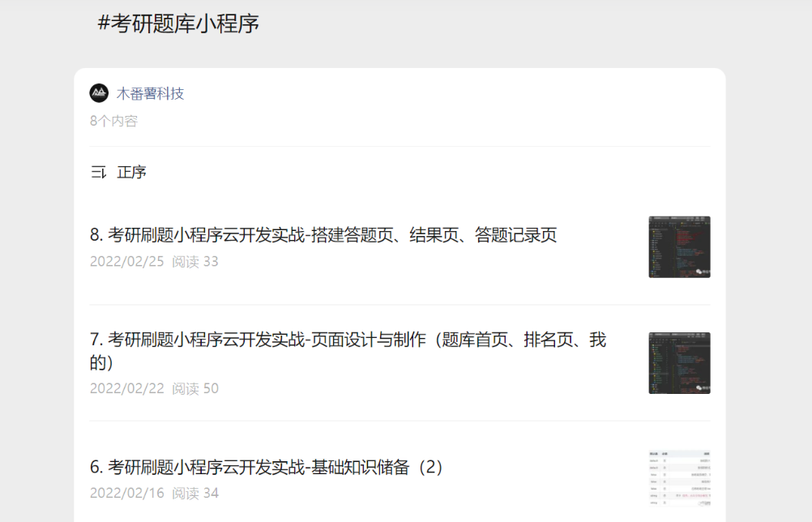The image size is (812, 522).
Task: Click the 2022/02/22 date under article 7
Action: 127,388
